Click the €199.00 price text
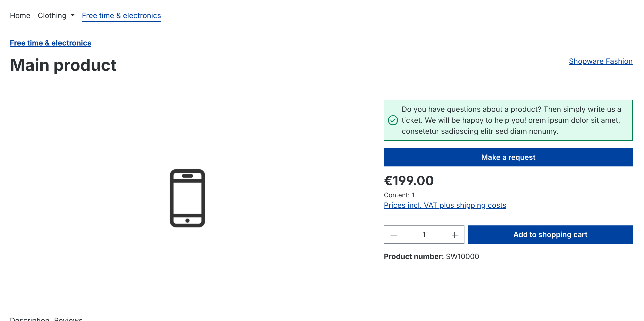 click(x=409, y=181)
